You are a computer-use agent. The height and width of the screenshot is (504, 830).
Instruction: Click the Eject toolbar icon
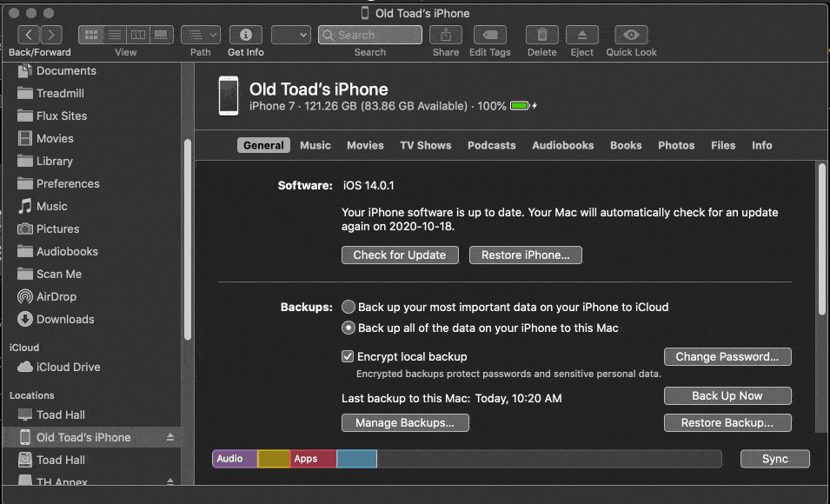click(x=581, y=35)
